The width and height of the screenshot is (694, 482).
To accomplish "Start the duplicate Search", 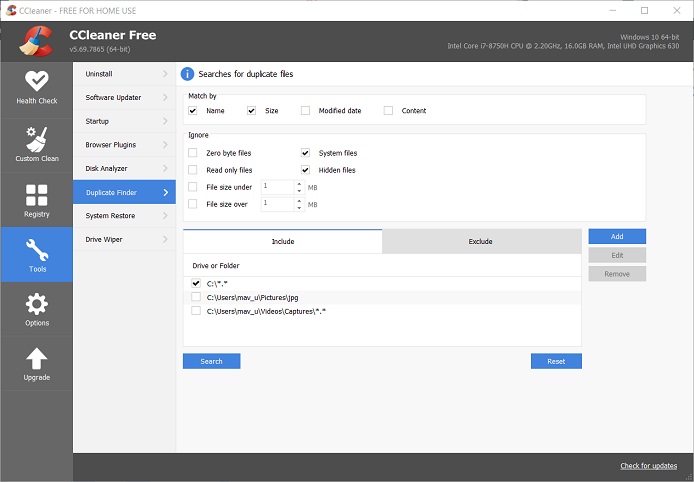I will click(x=212, y=361).
